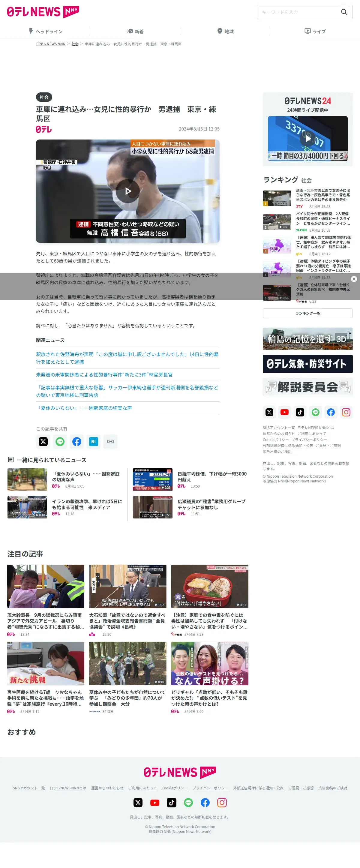Click the YouTube icon in sidebar
The width and height of the screenshot is (360, 868).
285,412
